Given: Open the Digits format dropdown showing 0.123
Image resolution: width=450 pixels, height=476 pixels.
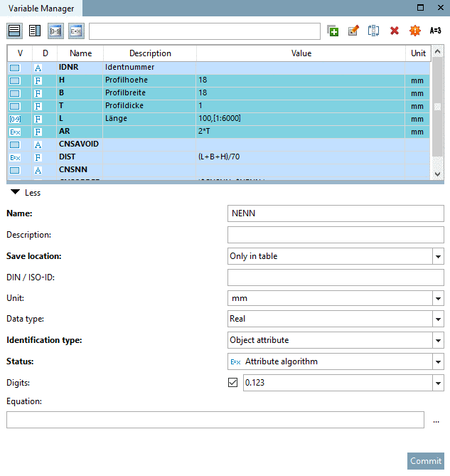Looking at the screenshot, I should [x=343, y=383].
